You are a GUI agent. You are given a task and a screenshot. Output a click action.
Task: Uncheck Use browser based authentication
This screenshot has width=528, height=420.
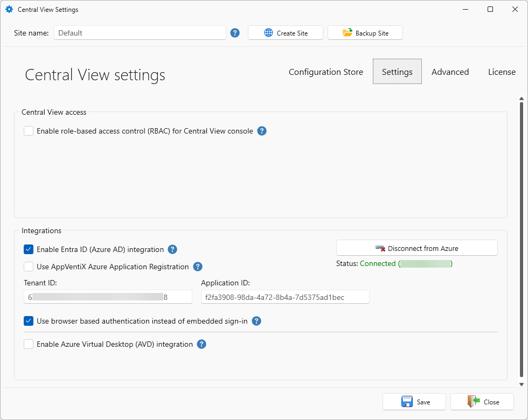[x=29, y=321]
